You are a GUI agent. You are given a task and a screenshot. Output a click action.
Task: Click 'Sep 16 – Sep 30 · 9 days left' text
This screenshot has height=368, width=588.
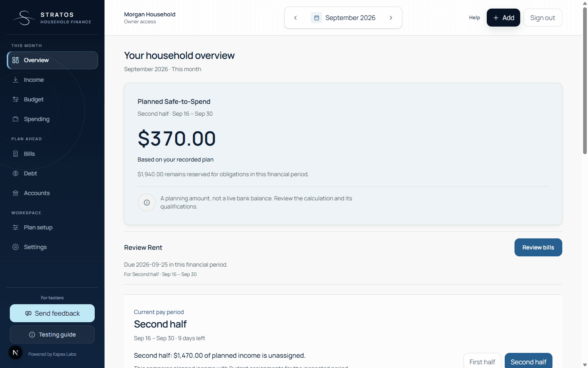169,338
